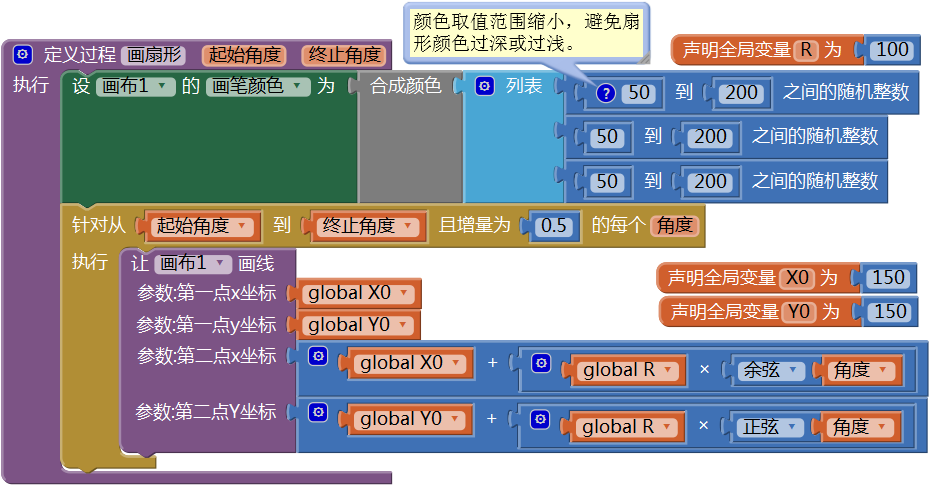Click 且增量为 label on the loop block
931x485 pixels.
coord(474,226)
